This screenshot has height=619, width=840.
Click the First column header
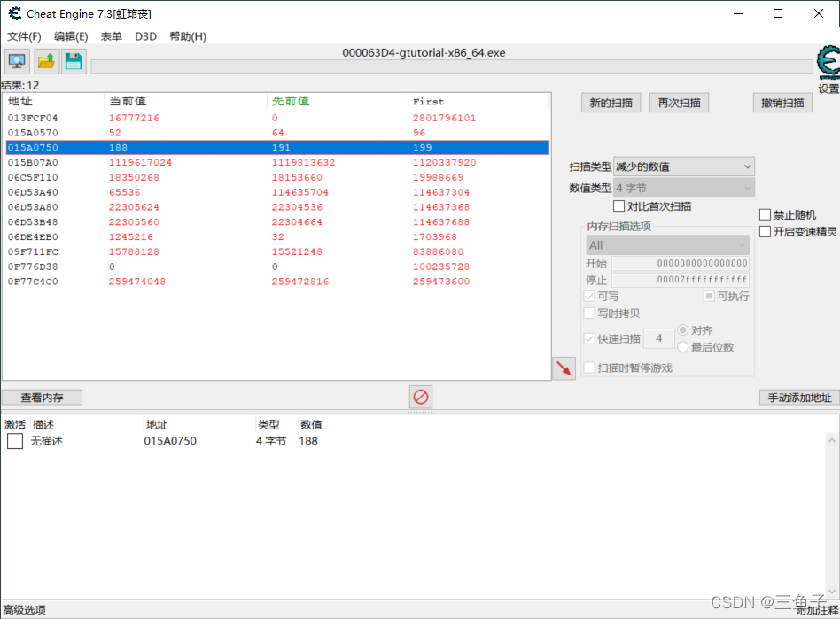[479, 101]
